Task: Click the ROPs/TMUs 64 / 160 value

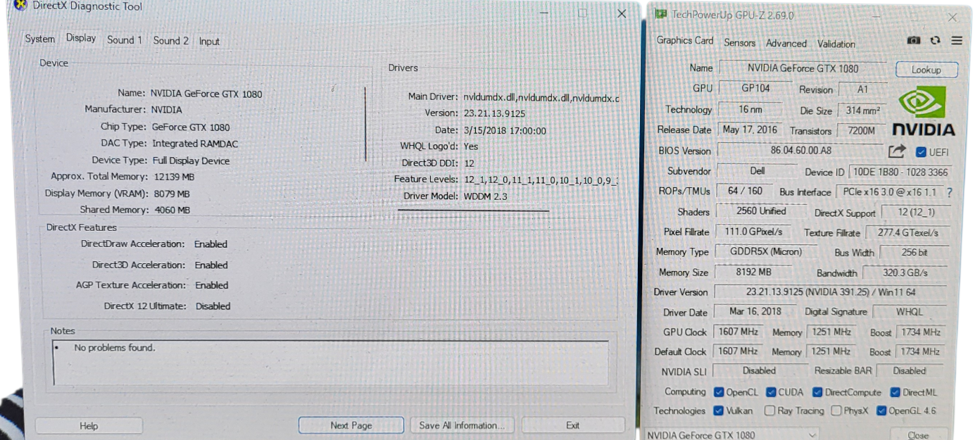Action: coord(746,191)
